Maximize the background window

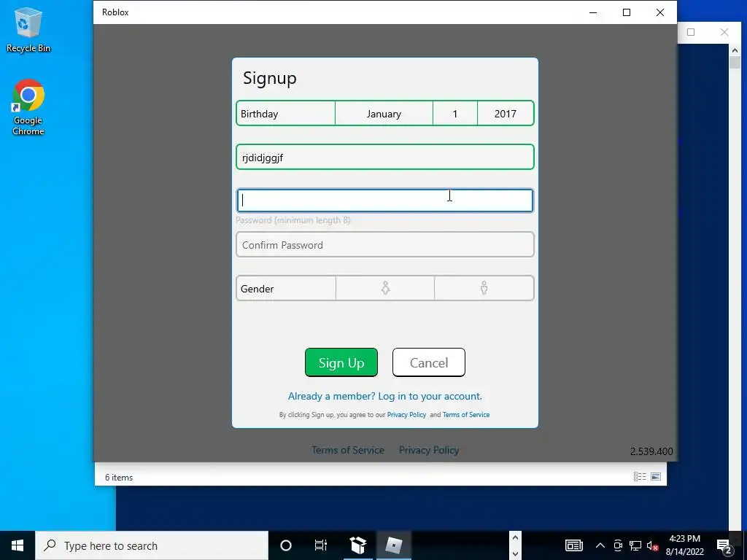coord(691,32)
